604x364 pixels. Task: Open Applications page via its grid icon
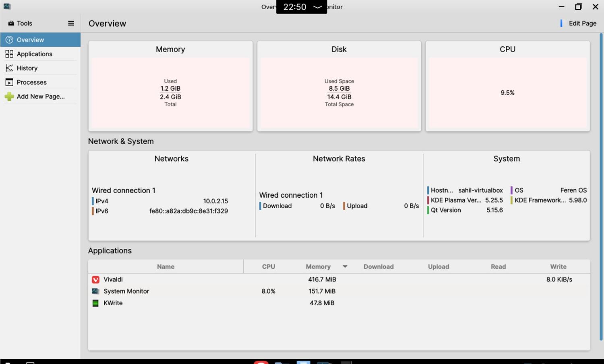point(9,54)
